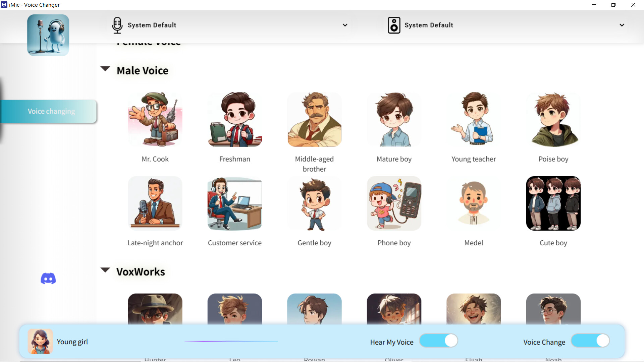Select the Leo VoxWorks portrait
Image resolution: width=644 pixels, height=362 pixels.
tap(235, 309)
